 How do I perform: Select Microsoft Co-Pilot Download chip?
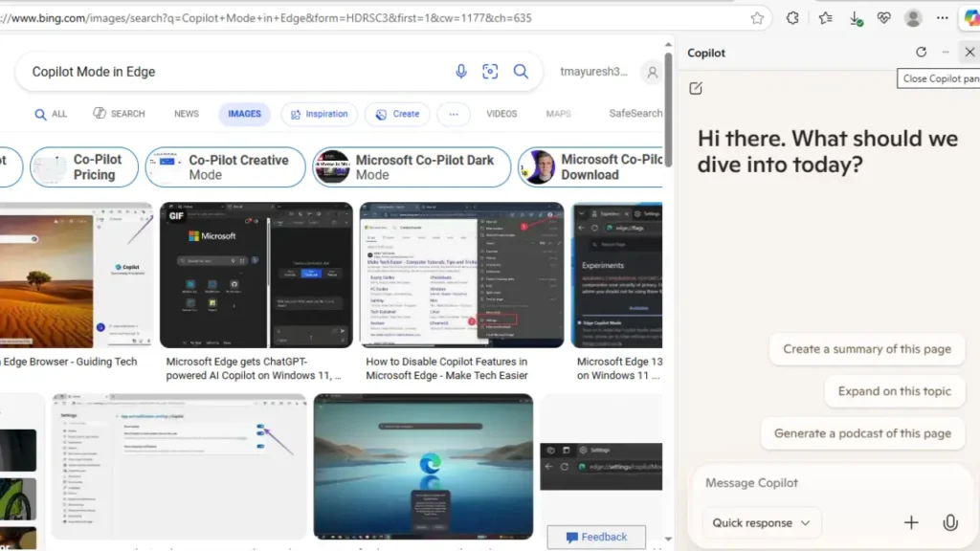coord(590,166)
